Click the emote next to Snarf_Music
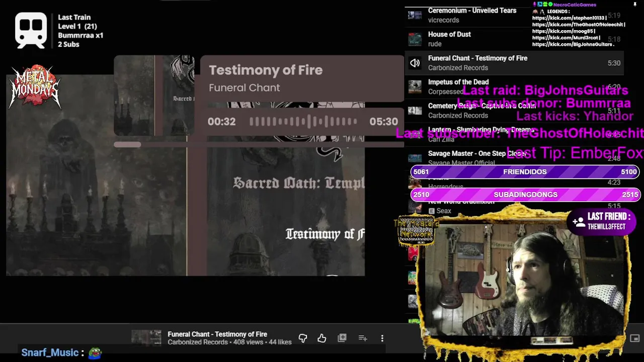Image resolution: width=644 pixels, height=362 pixels. tap(95, 353)
